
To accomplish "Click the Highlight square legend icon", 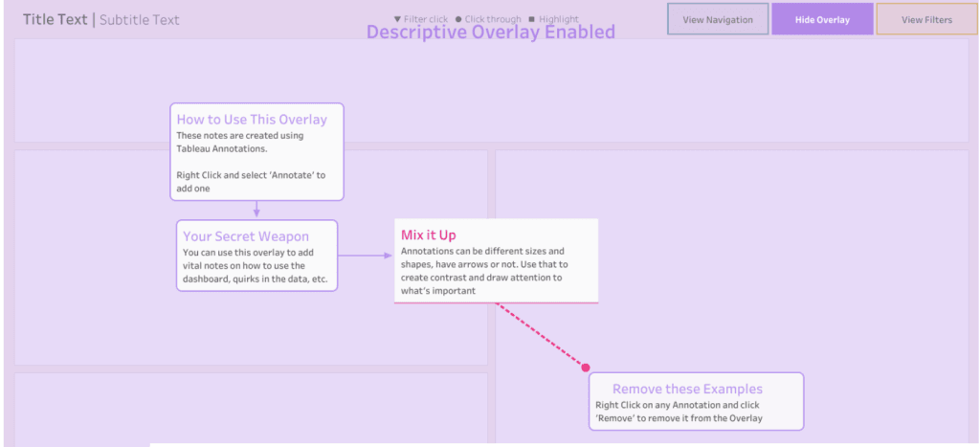I will point(531,19).
